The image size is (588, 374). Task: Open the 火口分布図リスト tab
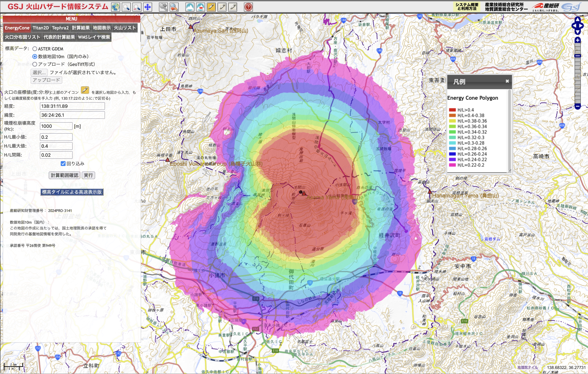point(23,37)
